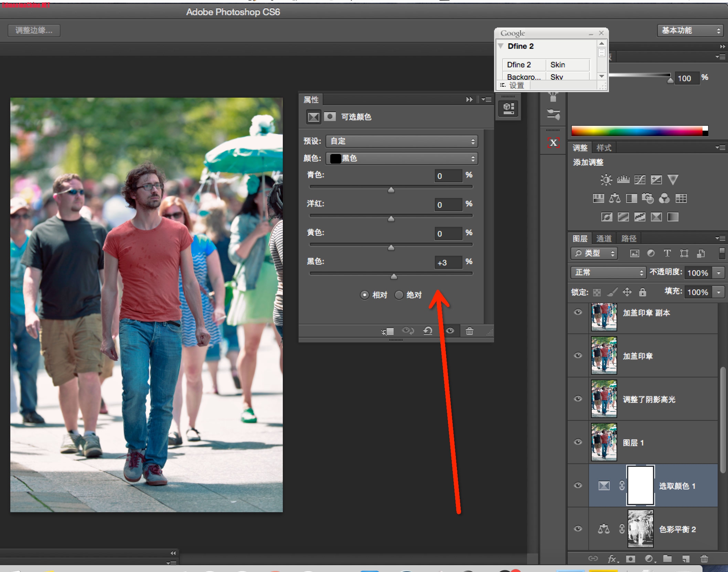
Task: Filter layers by type (T icon)
Action: click(x=667, y=253)
